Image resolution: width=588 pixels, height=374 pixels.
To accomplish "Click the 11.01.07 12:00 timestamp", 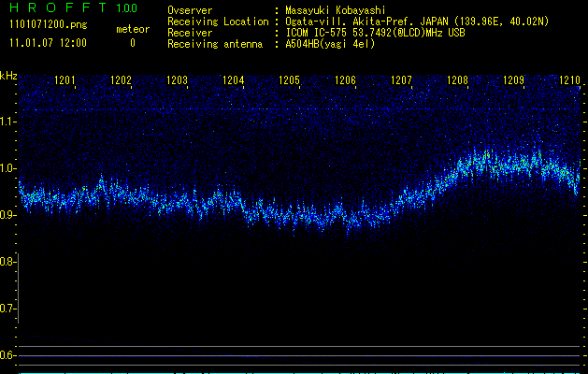I will pos(47,43).
